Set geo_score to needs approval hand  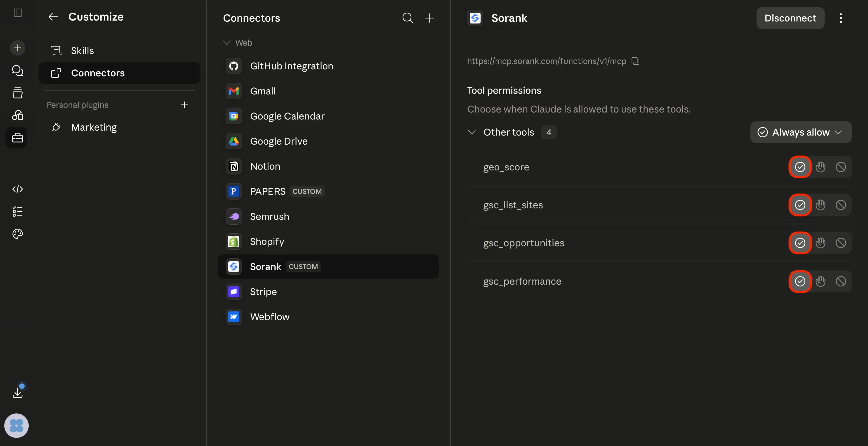(821, 167)
